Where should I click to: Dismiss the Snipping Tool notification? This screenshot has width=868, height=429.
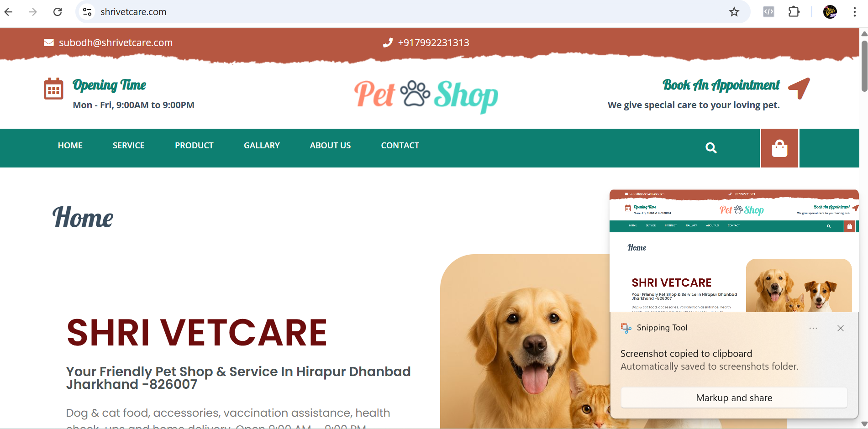[x=841, y=328]
